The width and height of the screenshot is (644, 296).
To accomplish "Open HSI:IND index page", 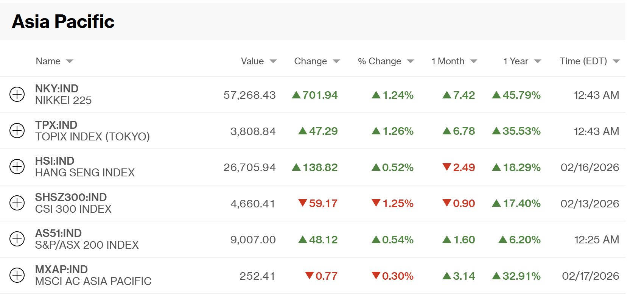I will (x=54, y=161).
